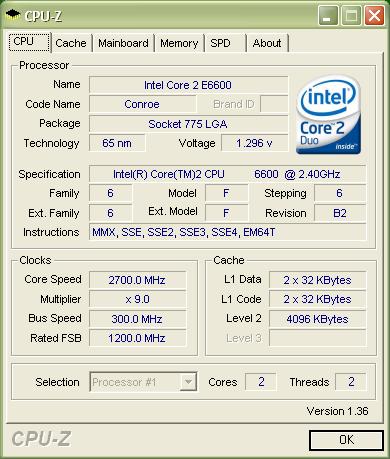Screen dimensions: 390x459
Task: Open the Cache tab
Action: pos(71,43)
